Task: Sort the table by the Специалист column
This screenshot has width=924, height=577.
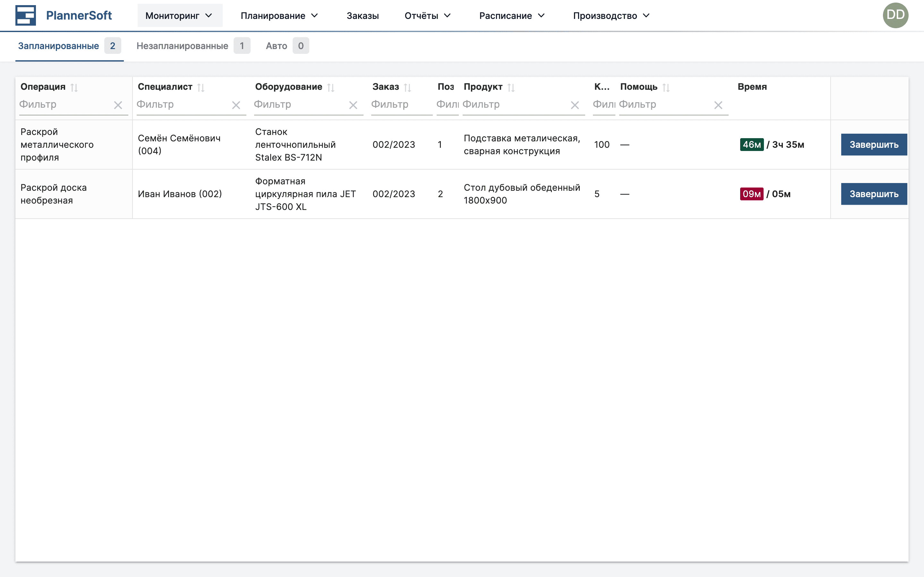Action: point(201,88)
